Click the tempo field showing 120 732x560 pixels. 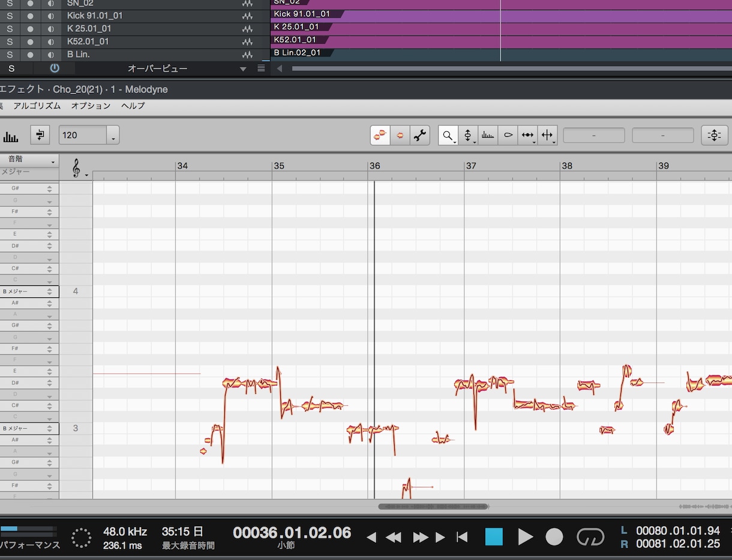83,136
